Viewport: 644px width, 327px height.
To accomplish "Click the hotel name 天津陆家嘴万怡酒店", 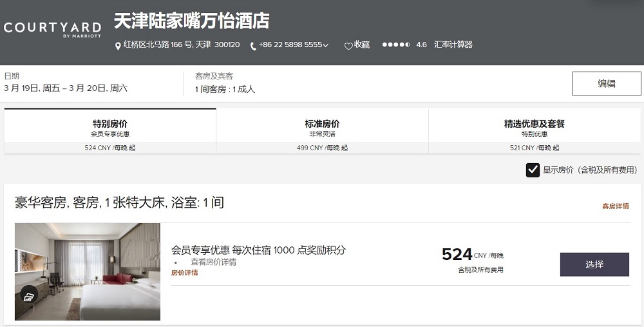I will (x=191, y=21).
